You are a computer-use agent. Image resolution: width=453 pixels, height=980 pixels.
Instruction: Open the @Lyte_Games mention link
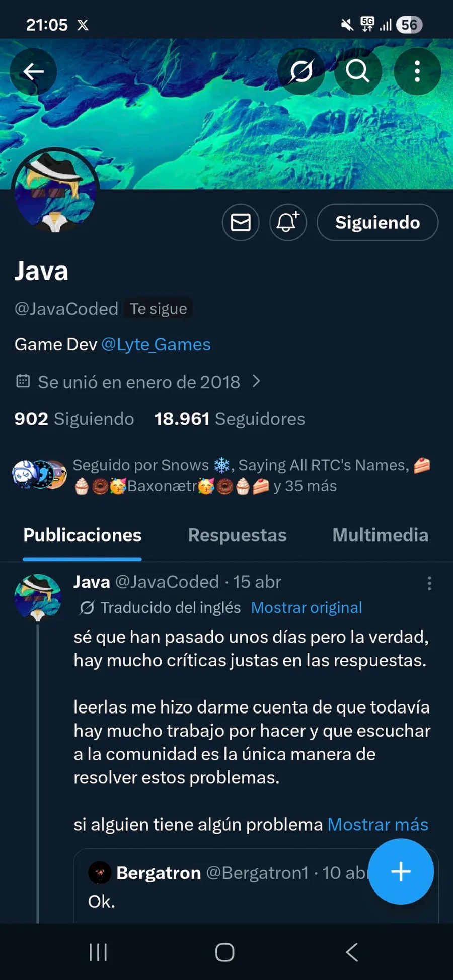coord(156,345)
